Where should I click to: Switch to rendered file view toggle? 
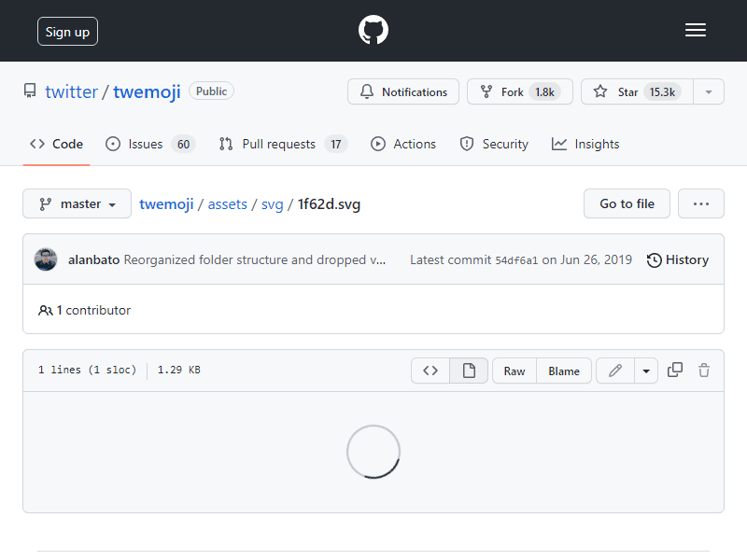tap(469, 371)
